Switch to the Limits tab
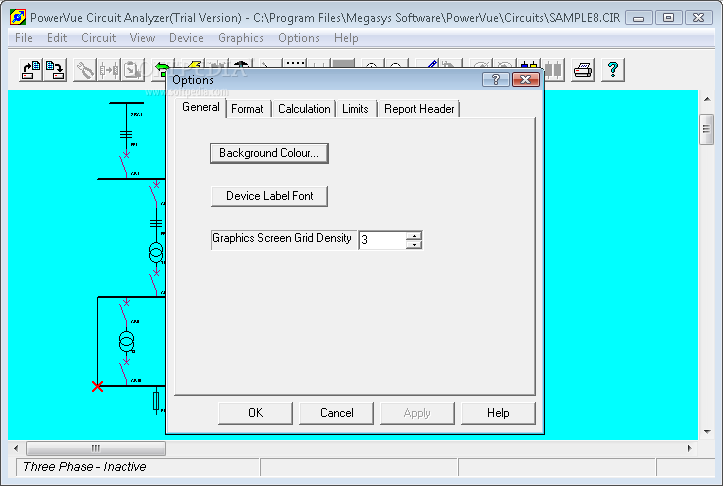 tap(355, 109)
